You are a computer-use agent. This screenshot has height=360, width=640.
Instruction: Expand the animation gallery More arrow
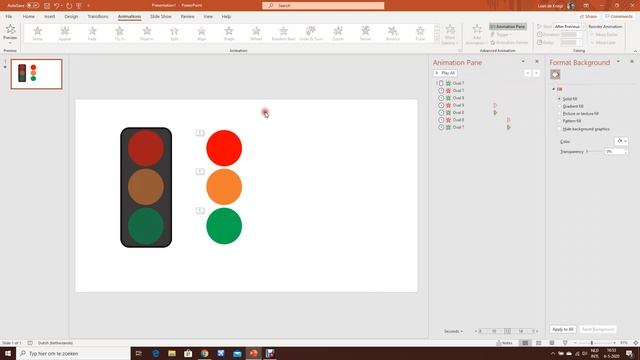437,40
